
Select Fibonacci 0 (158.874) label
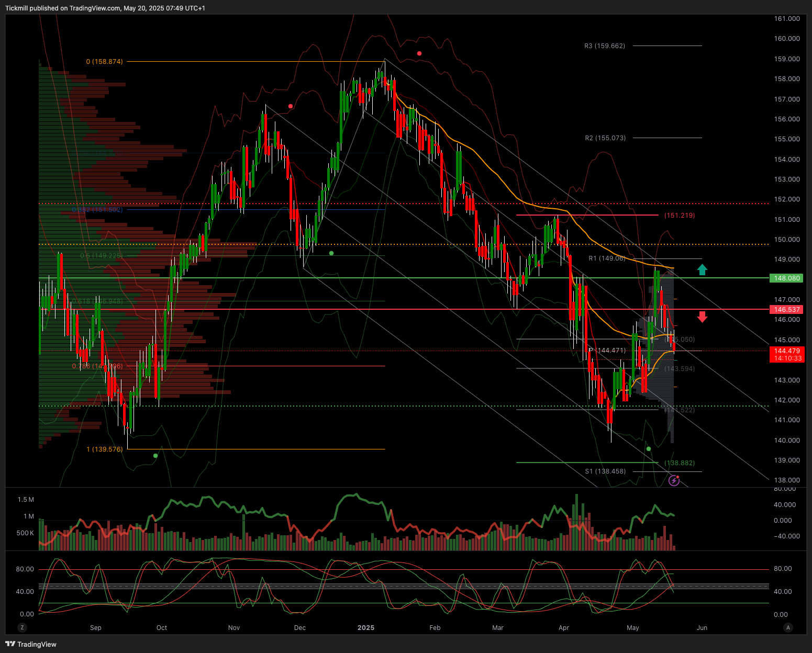click(105, 62)
